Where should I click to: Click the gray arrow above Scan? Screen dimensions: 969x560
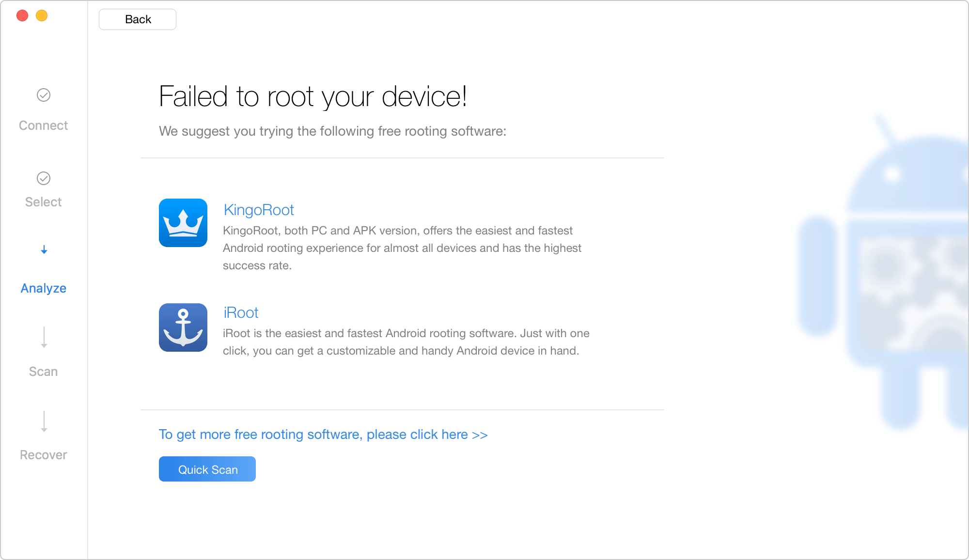(44, 337)
